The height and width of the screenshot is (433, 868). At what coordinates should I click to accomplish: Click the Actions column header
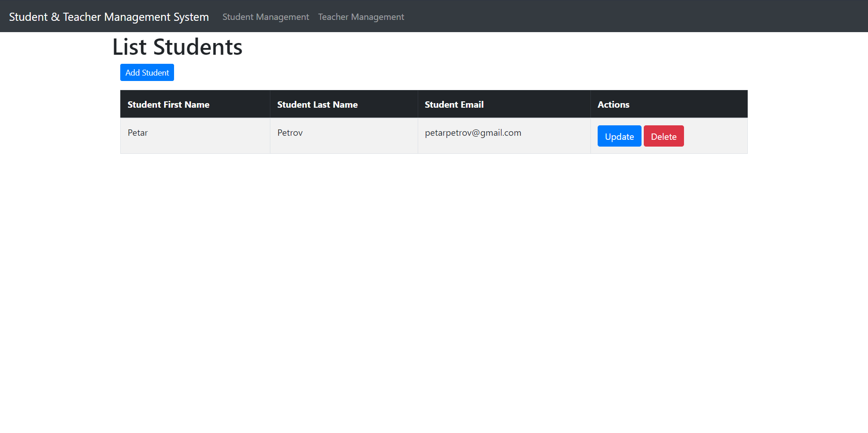click(x=613, y=104)
